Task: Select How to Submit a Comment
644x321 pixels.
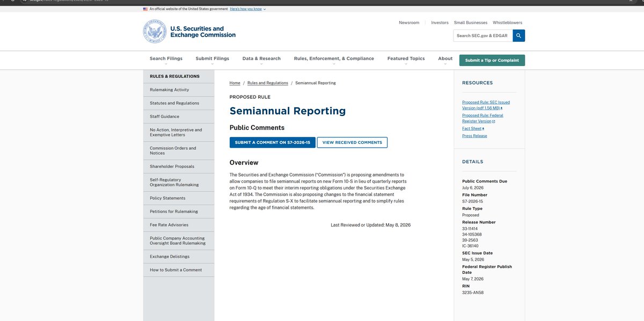Action: click(179, 270)
